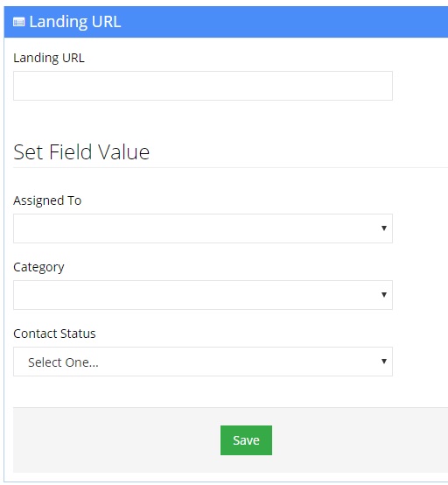
Task: Click the Category field label
Action: coord(38,267)
